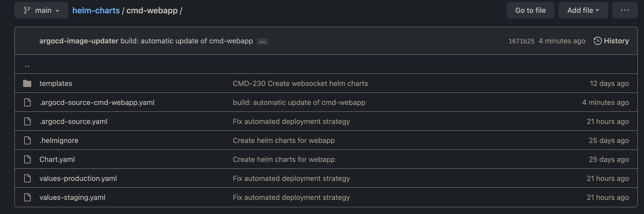Open the .argocd-source-cmd-webapp.yaml file
The width and height of the screenshot is (644, 214).
pyautogui.click(x=97, y=102)
